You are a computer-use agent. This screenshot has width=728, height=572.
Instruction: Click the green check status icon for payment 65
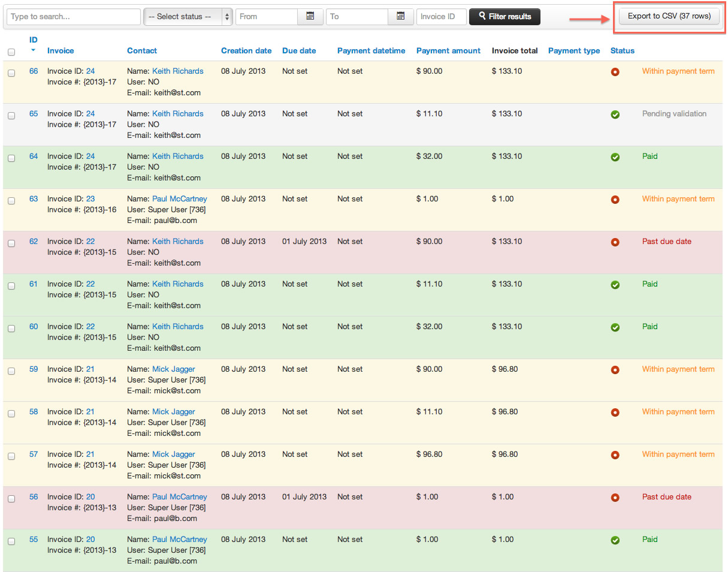tap(615, 115)
